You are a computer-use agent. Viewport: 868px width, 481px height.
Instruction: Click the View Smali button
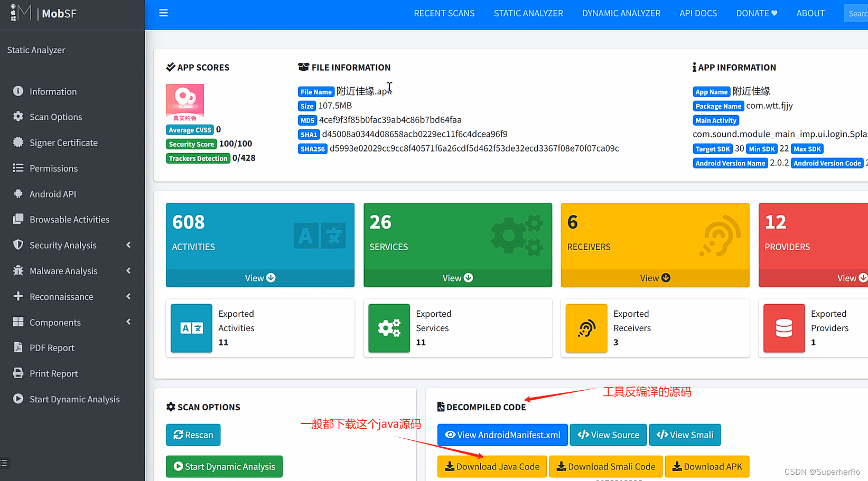(685, 435)
